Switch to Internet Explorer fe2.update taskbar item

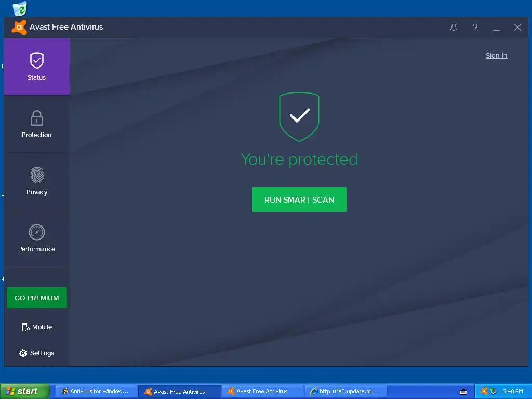click(345, 391)
